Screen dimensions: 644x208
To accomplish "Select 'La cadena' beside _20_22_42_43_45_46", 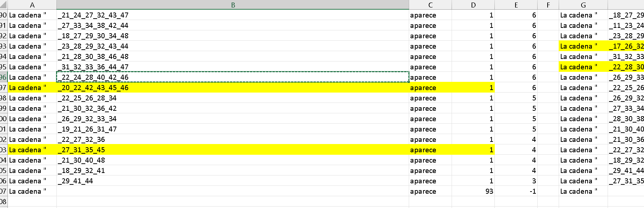I will [x=32, y=88].
